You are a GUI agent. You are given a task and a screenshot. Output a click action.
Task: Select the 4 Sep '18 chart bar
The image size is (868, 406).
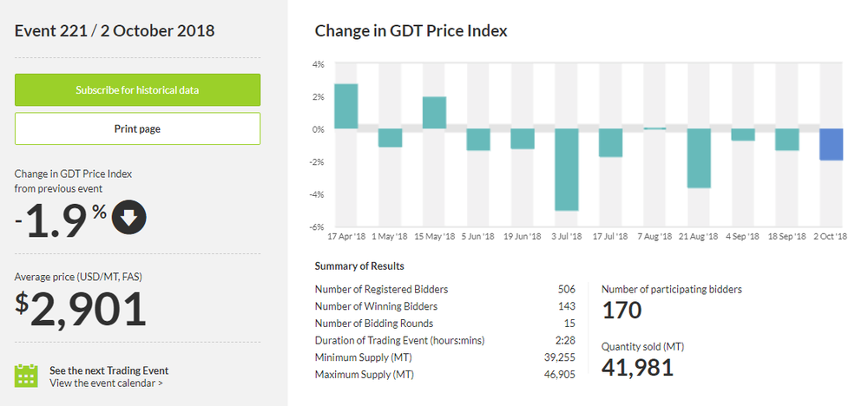743,134
